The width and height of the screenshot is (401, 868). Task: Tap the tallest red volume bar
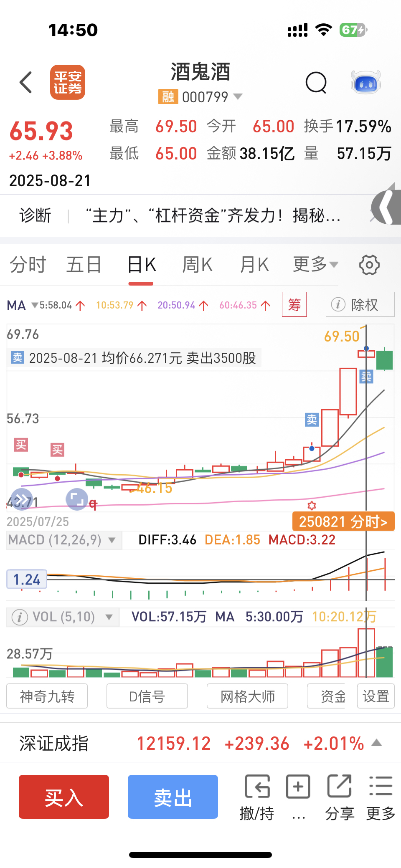tap(366, 653)
